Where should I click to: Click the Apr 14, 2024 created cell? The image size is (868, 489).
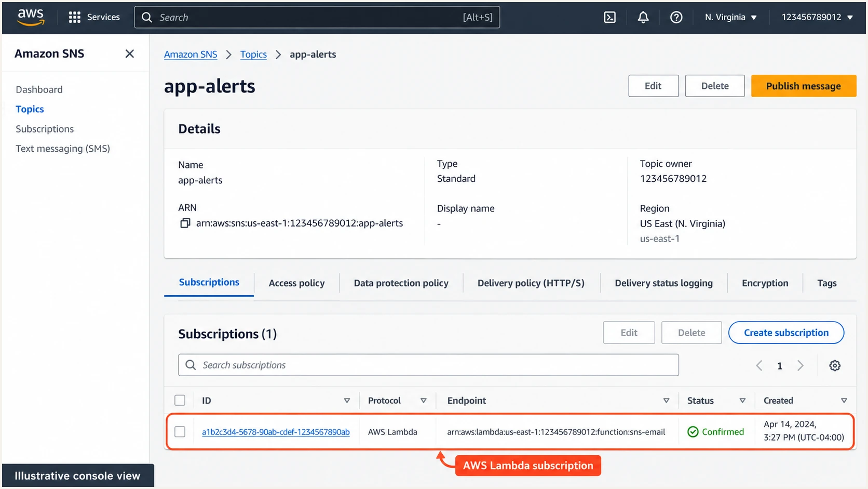[804, 431]
